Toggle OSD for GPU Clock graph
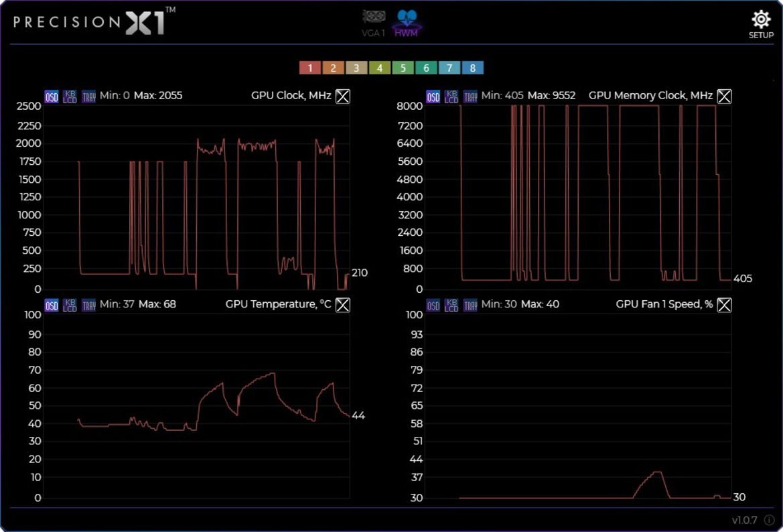The height and width of the screenshot is (532, 783). [x=52, y=96]
